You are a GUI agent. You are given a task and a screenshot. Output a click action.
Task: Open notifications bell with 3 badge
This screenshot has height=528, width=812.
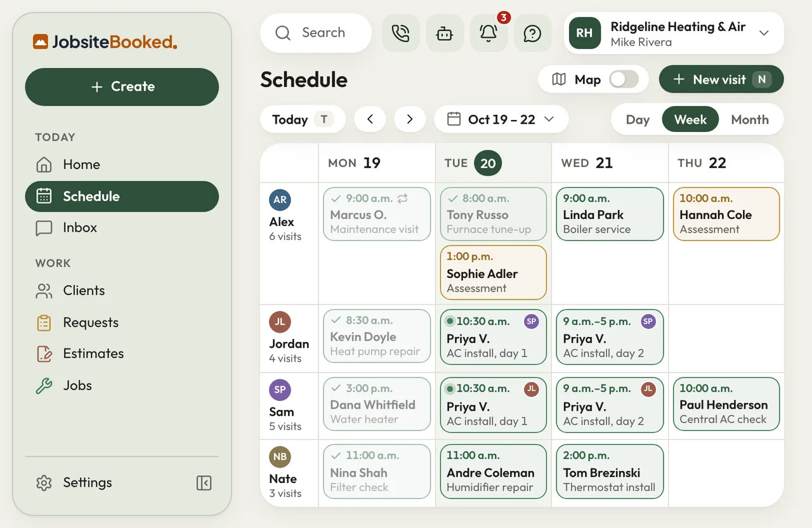[x=488, y=33]
